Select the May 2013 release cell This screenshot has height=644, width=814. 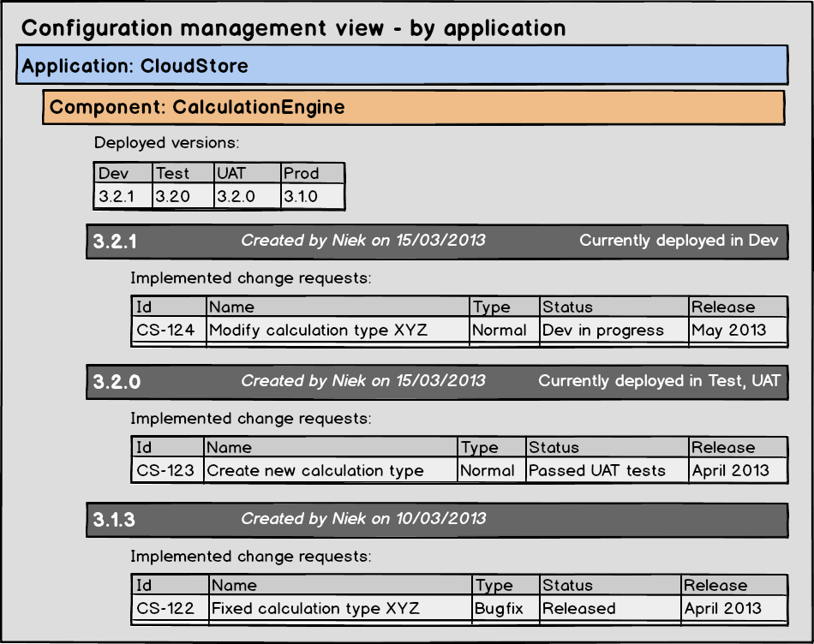(x=738, y=331)
